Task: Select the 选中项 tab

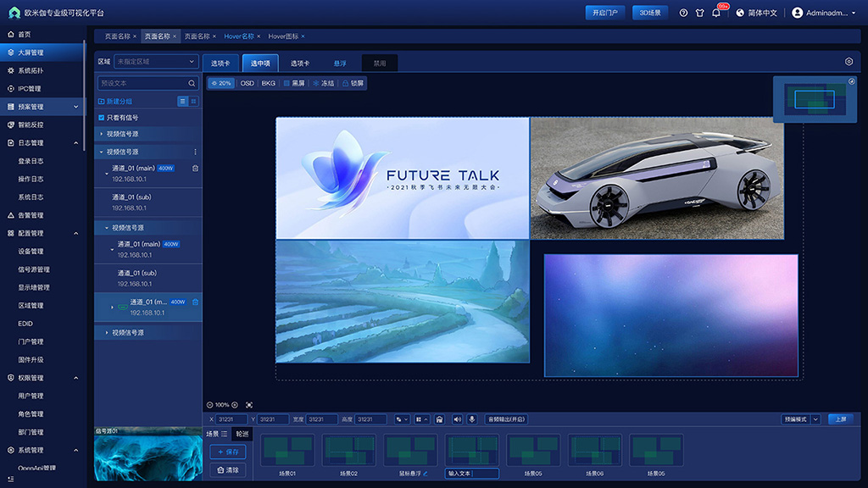Action: 260,63
